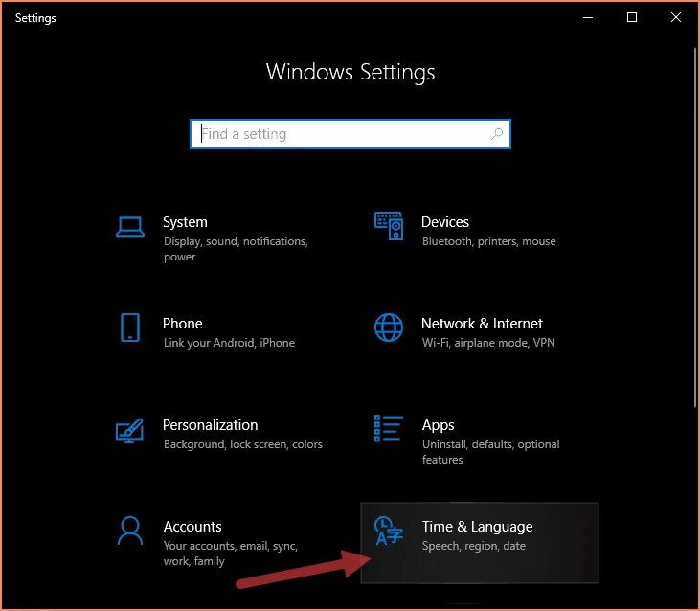Click the Personalization paintbrush icon
The image size is (700, 611).
129,430
